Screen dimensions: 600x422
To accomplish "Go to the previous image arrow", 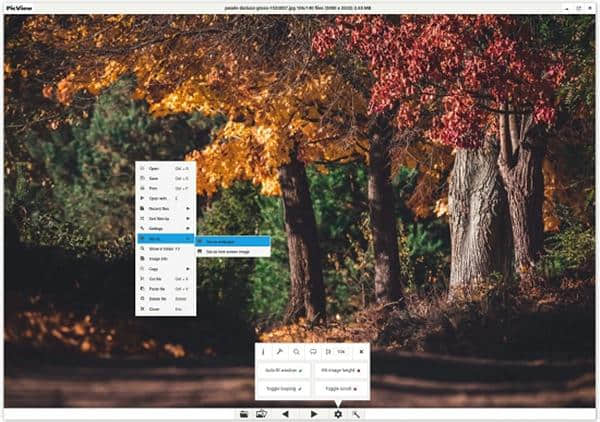I will click(285, 414).
